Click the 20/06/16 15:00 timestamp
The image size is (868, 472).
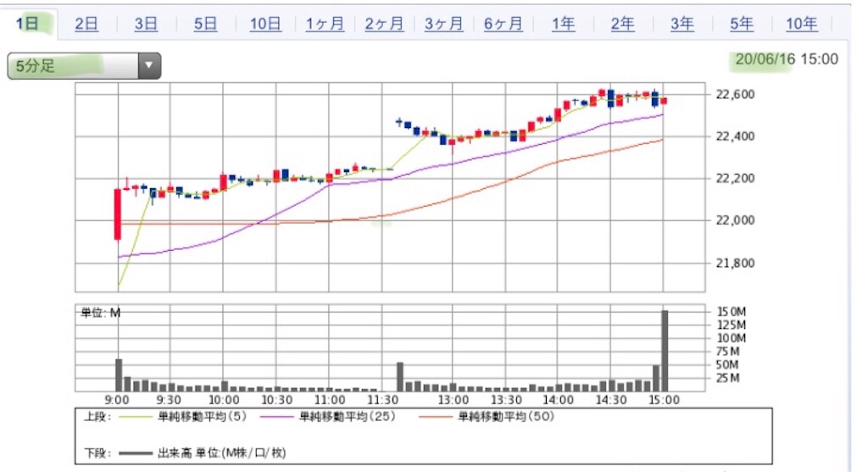(787, 59)
